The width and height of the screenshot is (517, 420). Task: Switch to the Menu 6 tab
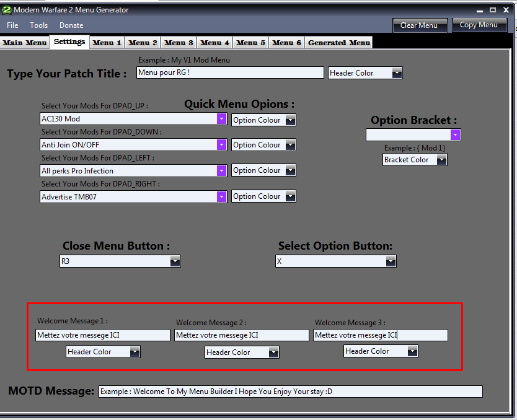(x=286, y=43)
